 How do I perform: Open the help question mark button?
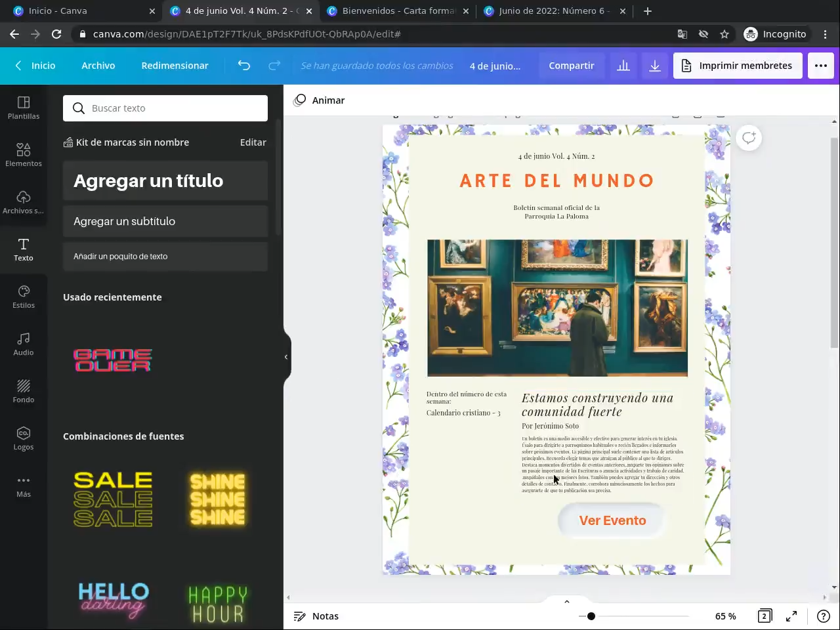point(824,616)
